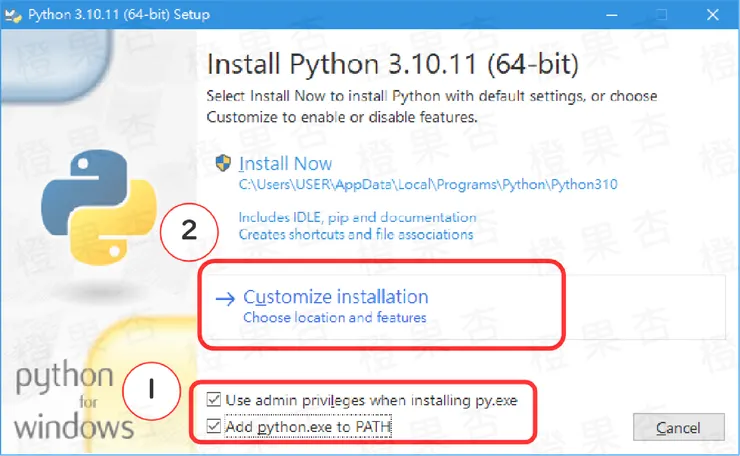This screenshot has height=456, width=740.
Task: Uncheck the Add python.exe to PATH box
Action: pos(212,428)
